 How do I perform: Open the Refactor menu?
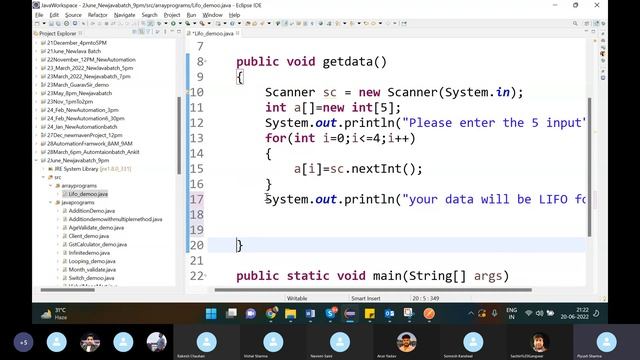98,15
